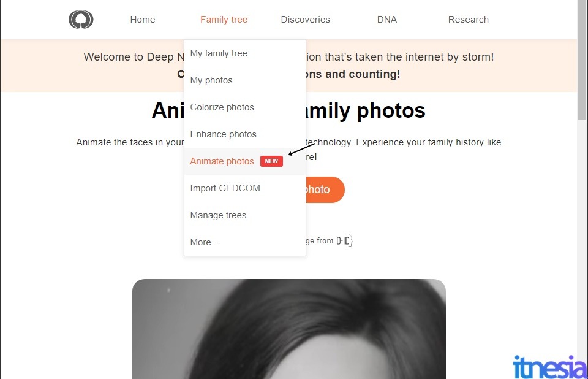Click the D-ID logo

[344, 240]
